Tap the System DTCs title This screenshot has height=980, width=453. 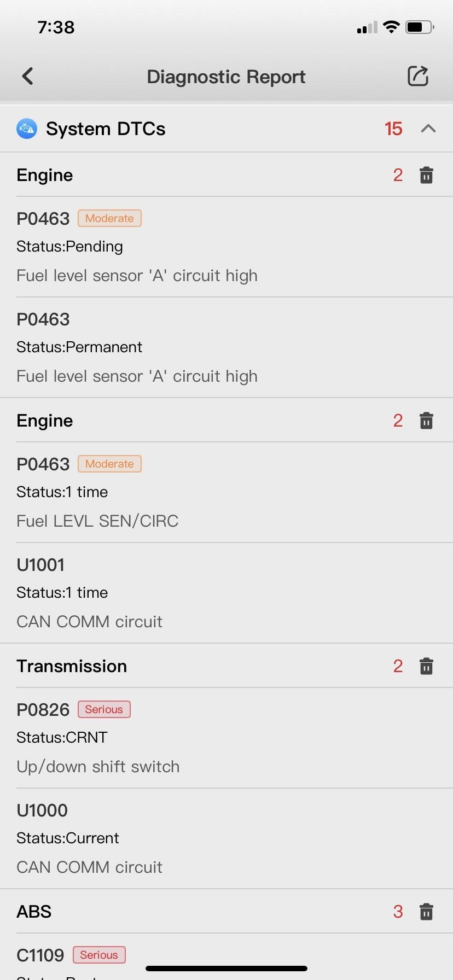pyautogui.click(x=106, y=129)
